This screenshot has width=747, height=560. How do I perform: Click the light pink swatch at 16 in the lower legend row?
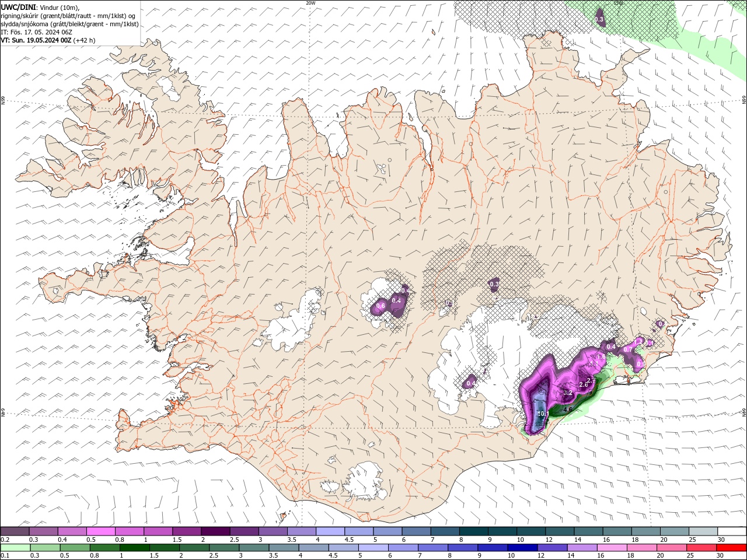coord(612,548)
